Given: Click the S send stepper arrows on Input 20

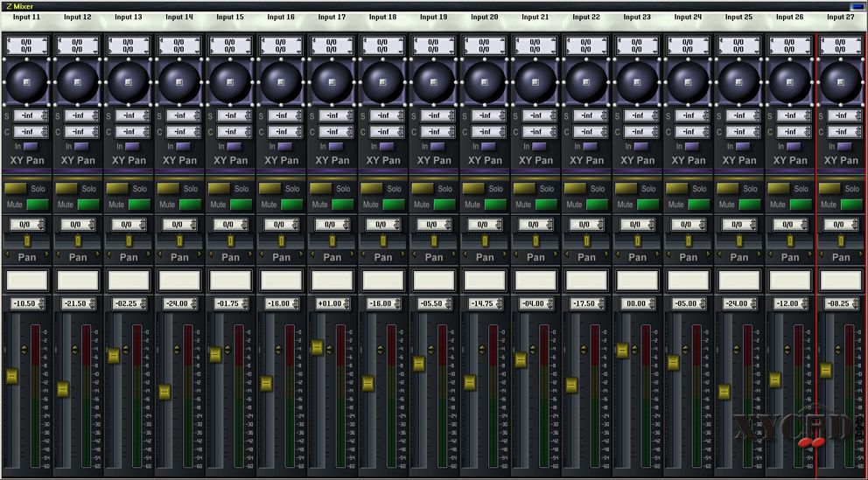Looking at the screenshot, I should 502,116.
